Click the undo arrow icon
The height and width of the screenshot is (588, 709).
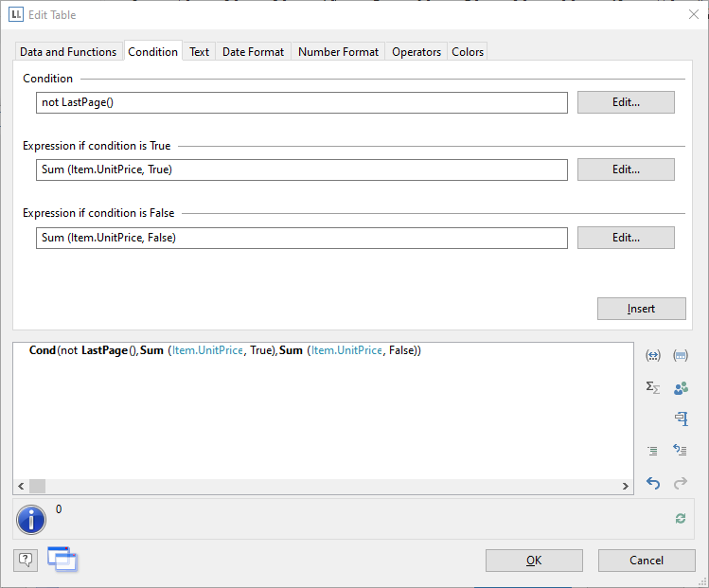pos(652,483)
